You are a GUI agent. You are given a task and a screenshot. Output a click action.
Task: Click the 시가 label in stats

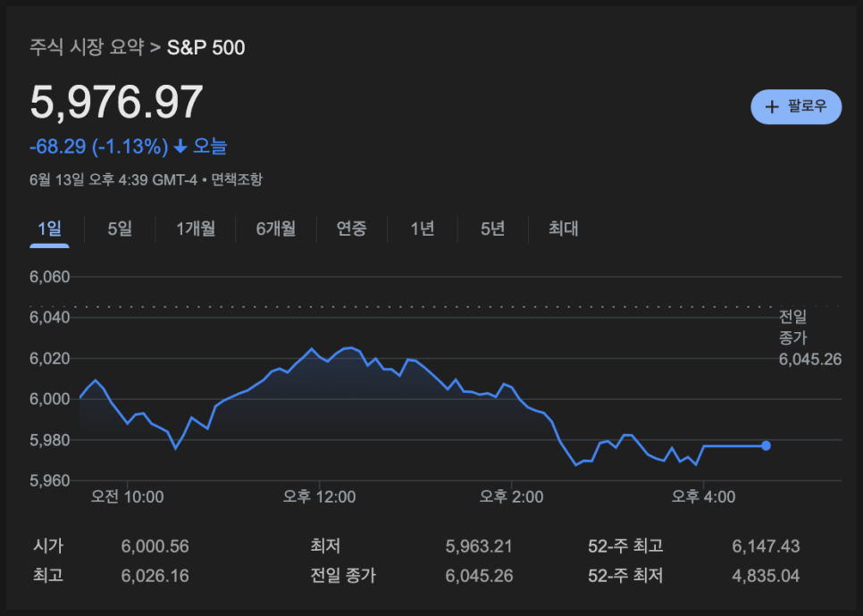[x=48, y=545]
